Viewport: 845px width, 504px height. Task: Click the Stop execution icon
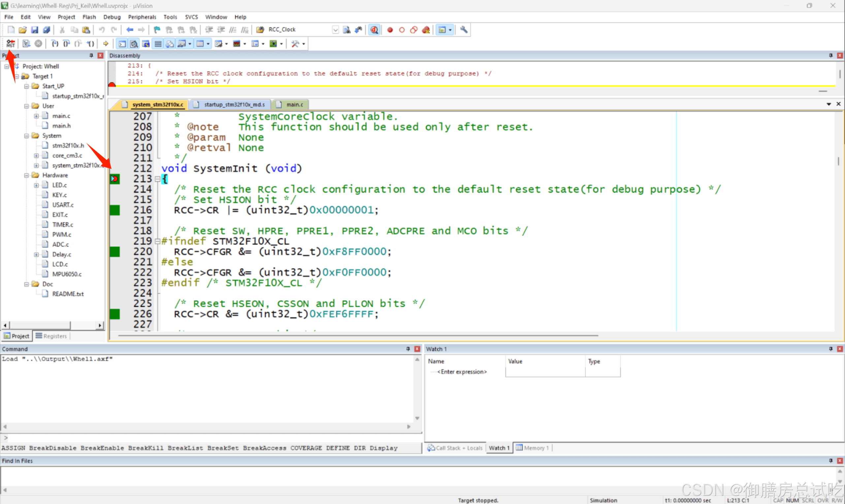pyautogui.click(x=38, y=44)
